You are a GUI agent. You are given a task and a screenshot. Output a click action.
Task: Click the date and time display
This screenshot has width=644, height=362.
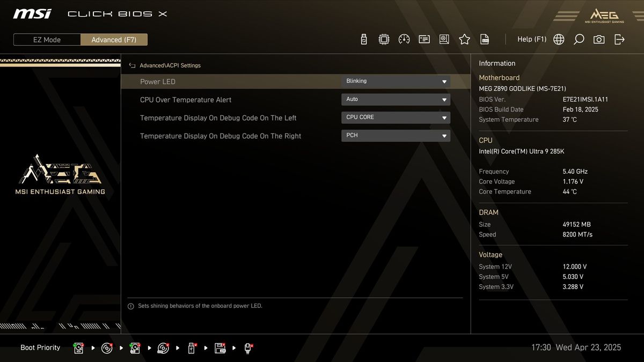(576, 348)
